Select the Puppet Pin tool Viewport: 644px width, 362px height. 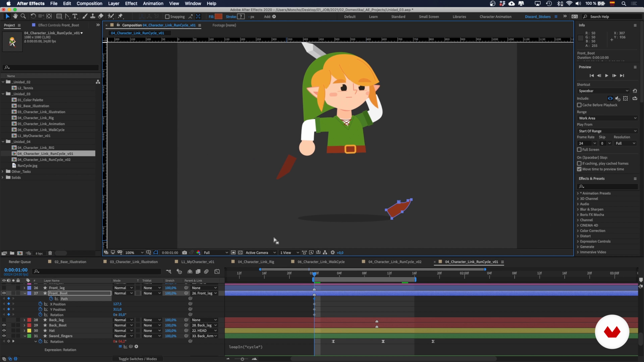point(121,16)
